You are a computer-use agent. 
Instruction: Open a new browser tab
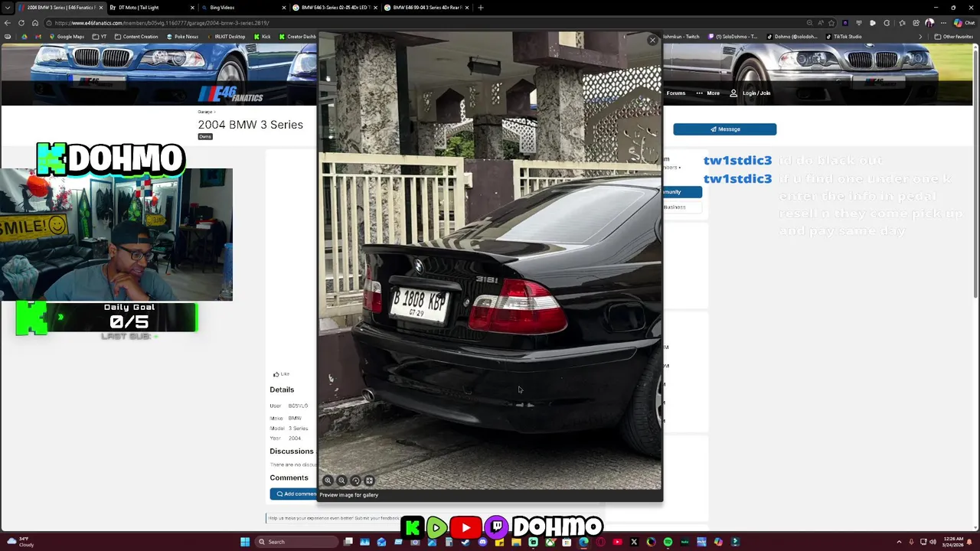pyautogui.click(x=481, y=8)
